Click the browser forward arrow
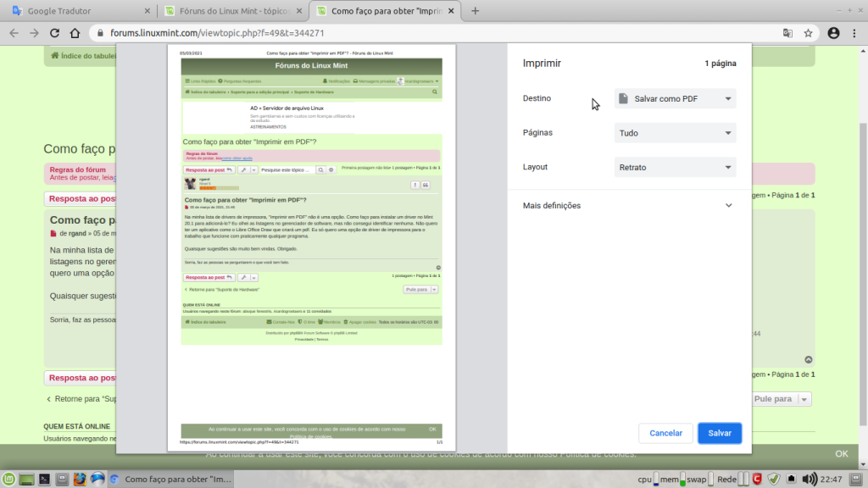Image resolution: width=868 pixels, height=488 pixels. point(34,33)
